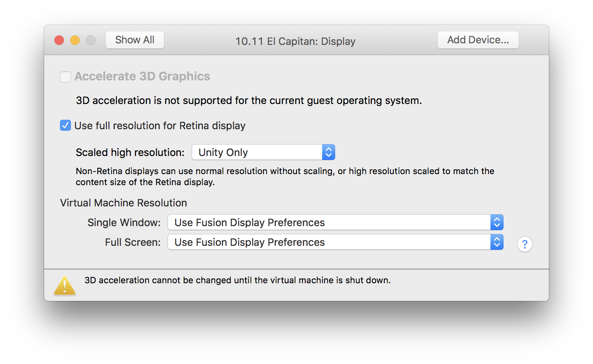Click the 3D acceleration shutdown warning text
Viewport: 593px width, 364px height.
pos(237,280)
